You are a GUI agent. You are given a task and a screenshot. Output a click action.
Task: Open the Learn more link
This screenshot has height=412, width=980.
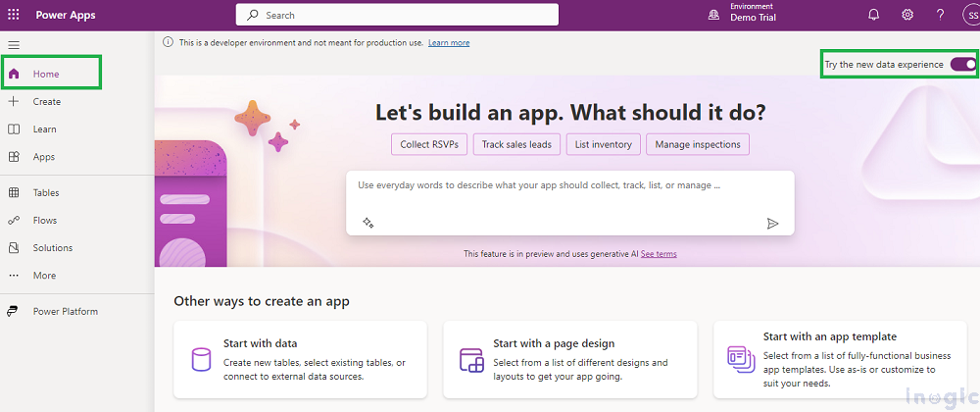point(449,43)
